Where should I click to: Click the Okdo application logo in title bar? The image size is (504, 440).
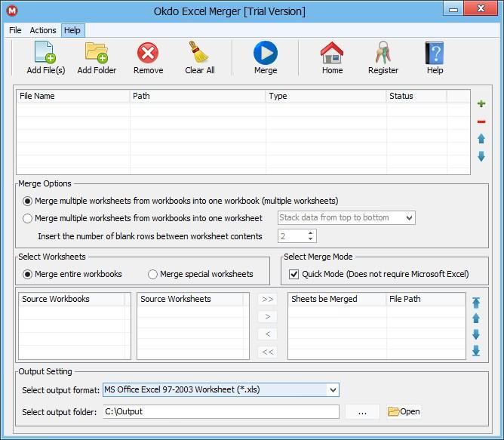12,11
